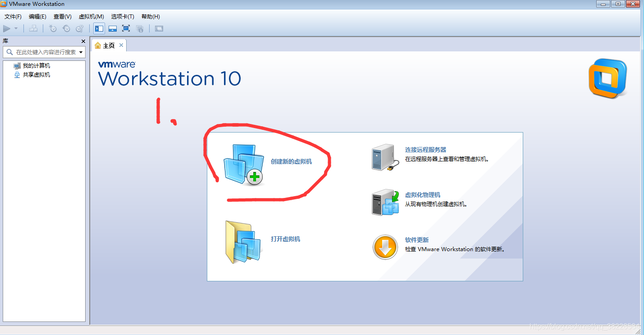Switch to the 主页 tab

[109, 46]
